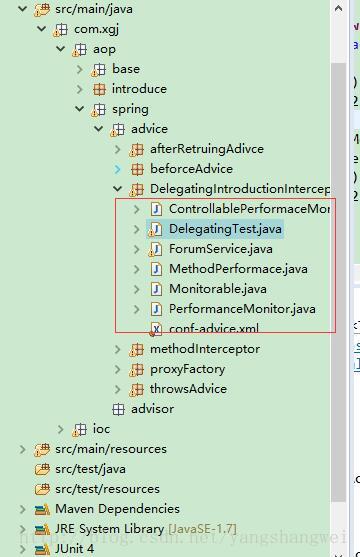
Task: Click the com.xgj package icon
Action: click(x=61, y=29)
